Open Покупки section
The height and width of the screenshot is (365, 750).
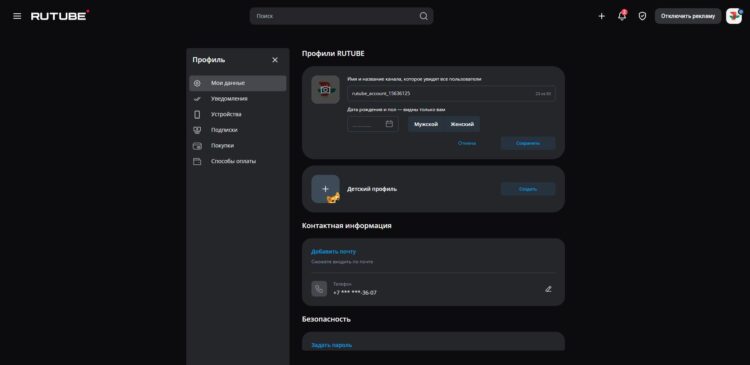238,146
